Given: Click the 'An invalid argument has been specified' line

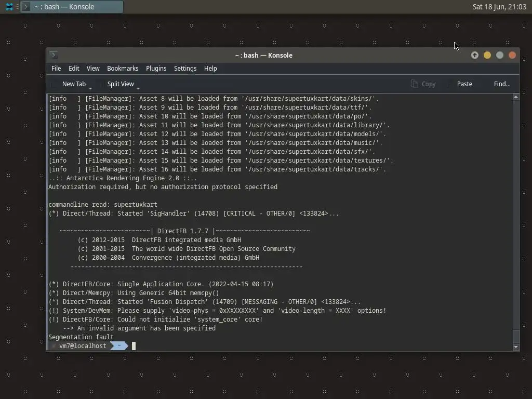Looking at the screenshot, I should (x=139, y=328).
